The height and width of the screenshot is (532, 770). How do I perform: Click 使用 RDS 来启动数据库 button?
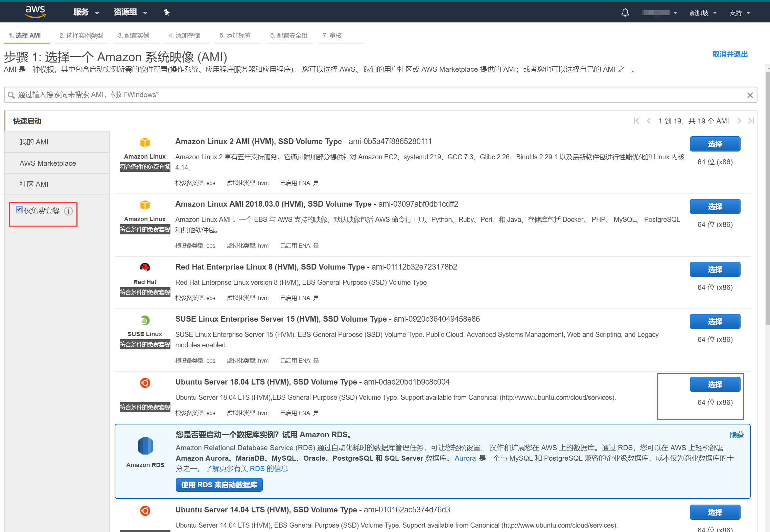click(x=219, y=485)
